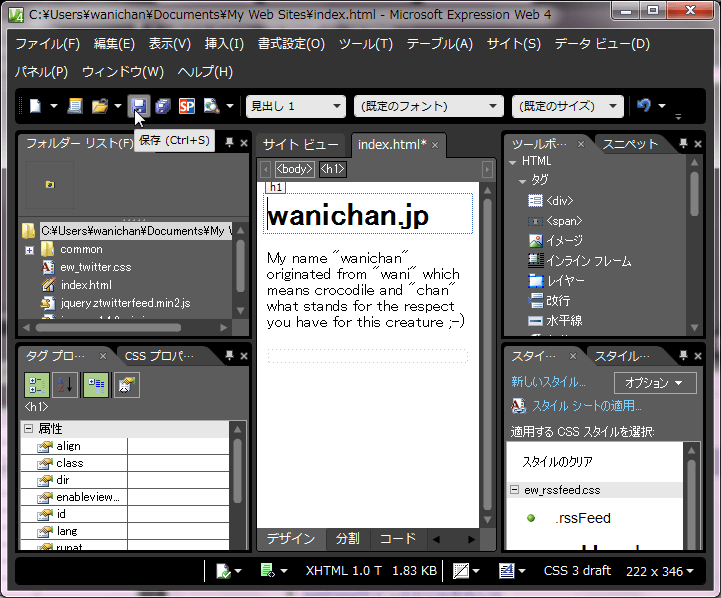Select スタイルのクリア in style list
The image size is (721, 598).
[557, 461]
